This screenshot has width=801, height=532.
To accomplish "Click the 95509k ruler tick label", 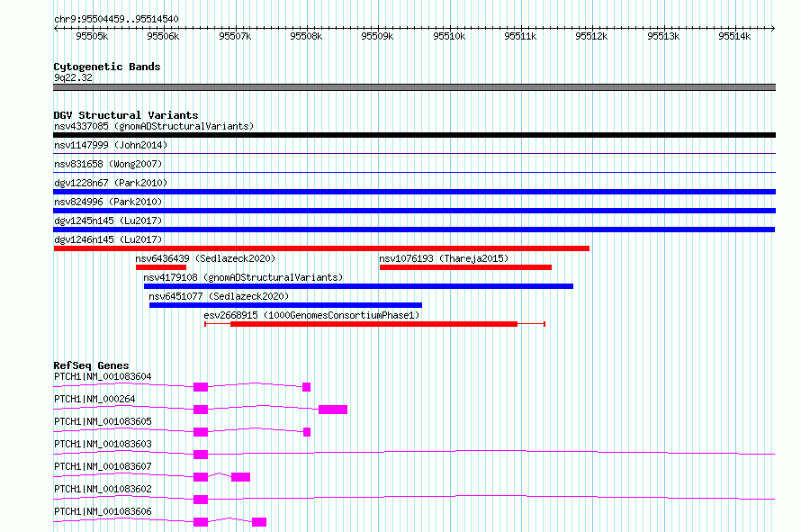I will 377,36.
